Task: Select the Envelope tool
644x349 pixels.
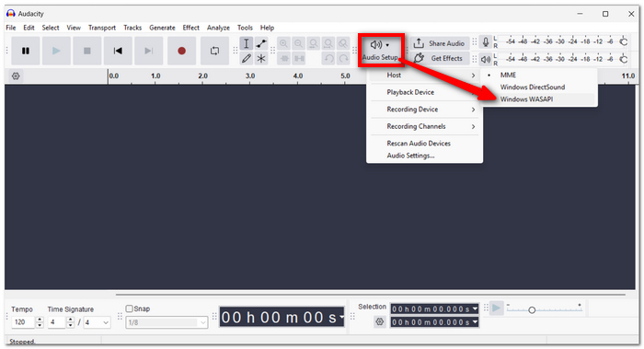Action: [x=261, y=43]
